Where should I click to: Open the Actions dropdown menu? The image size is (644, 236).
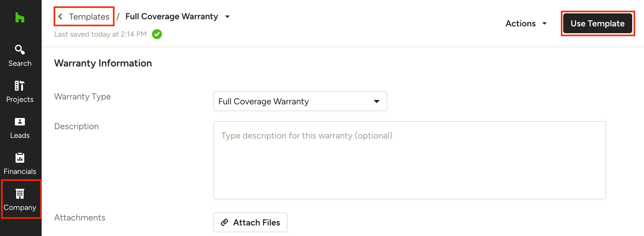pyautogui.click(x=526, y=24)
